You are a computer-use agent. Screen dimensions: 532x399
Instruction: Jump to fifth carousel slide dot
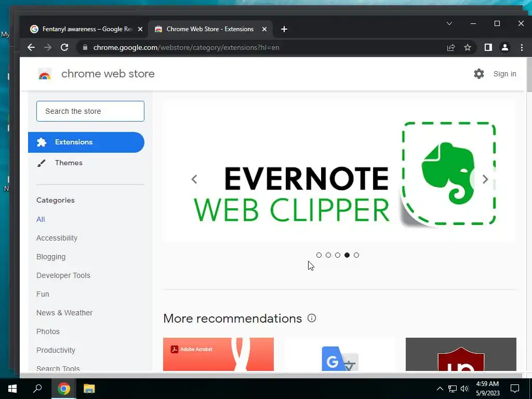pos(356,255)
